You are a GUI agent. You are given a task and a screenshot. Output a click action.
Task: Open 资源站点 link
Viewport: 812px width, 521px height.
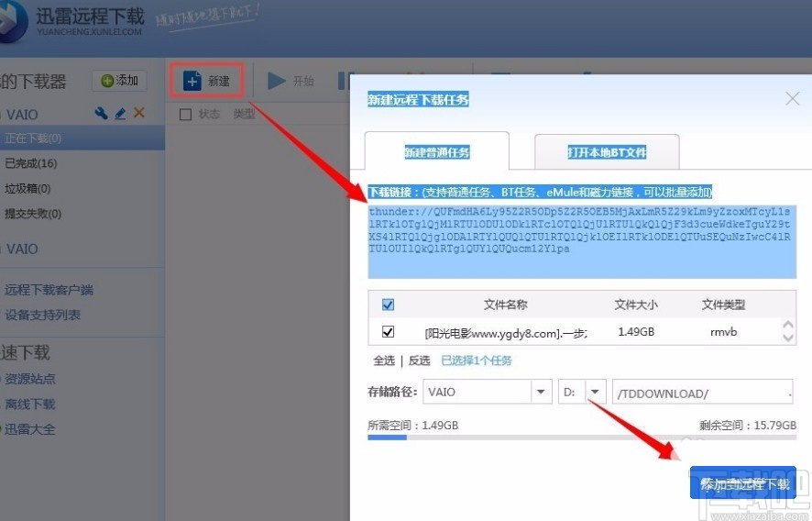(x=30, y=379)
